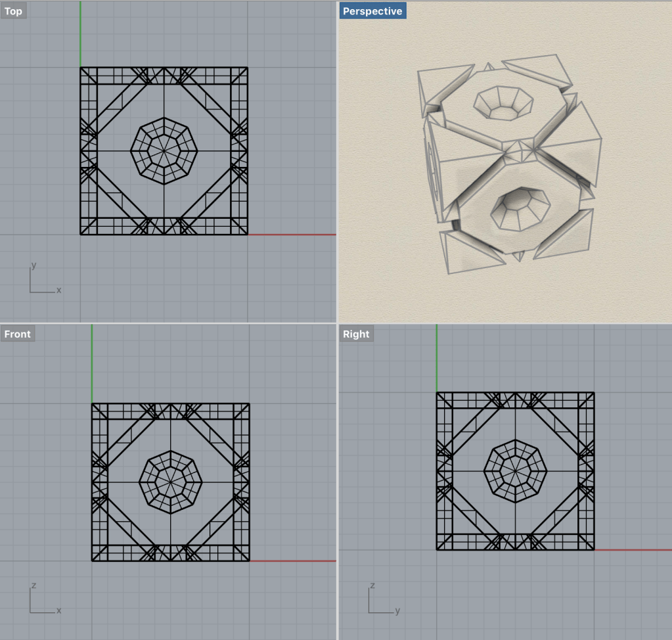
Task: Click the red axis line in Front viewport
Action: [292, 561]
